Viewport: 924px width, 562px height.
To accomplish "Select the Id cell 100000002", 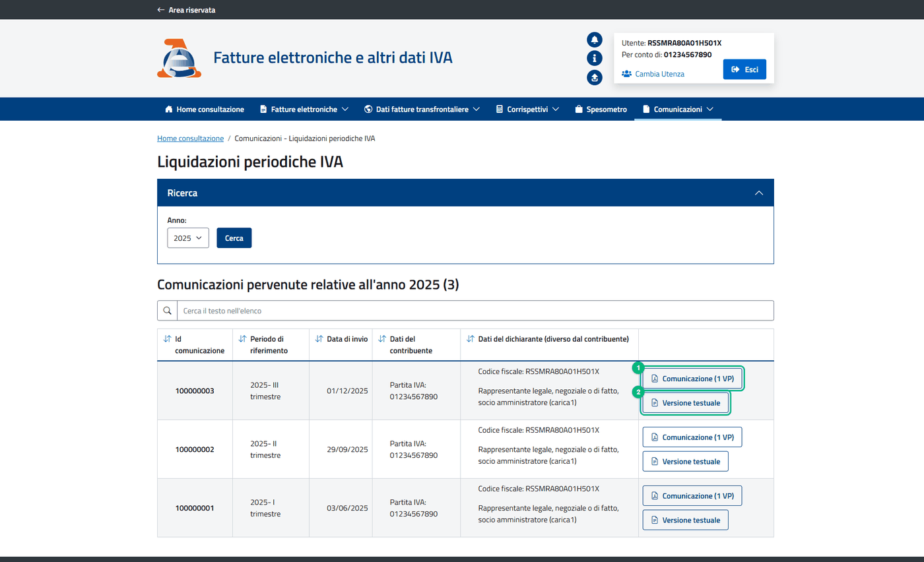I will point(195,449).
